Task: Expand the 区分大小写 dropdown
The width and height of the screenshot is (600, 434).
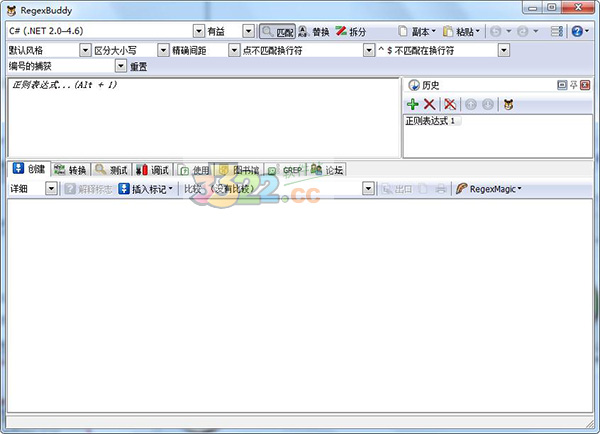Action: coord(163,50)
